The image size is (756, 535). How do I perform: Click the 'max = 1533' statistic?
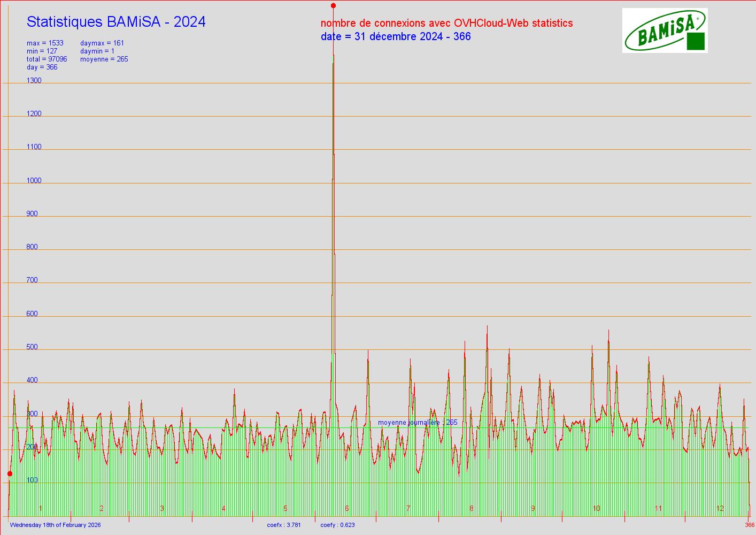coord(45,43)
